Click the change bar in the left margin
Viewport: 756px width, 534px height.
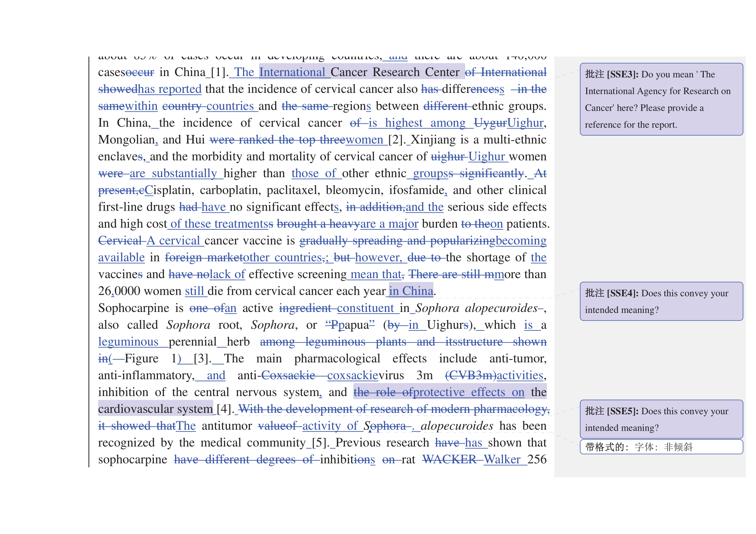89,262
